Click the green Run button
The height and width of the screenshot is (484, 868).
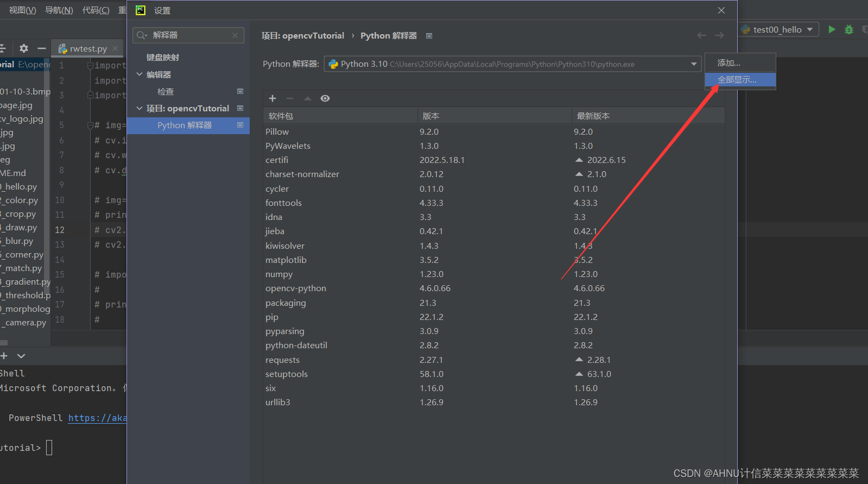[832, 29]
